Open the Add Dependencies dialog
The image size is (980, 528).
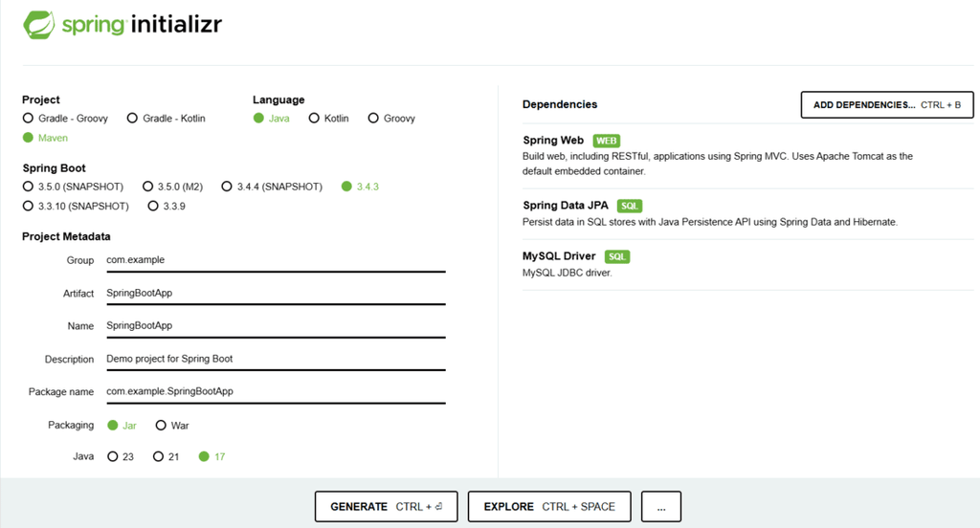point(887,105)
